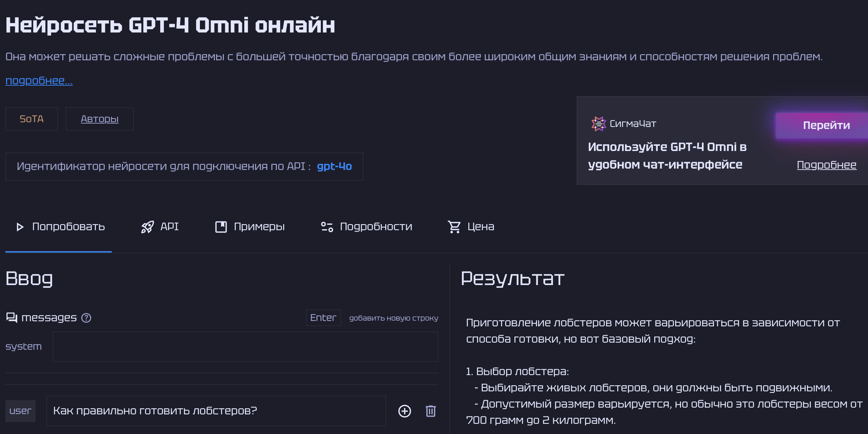Click the gpt-4o identifier
868x434 pixels.
click(x=334, y=166)
